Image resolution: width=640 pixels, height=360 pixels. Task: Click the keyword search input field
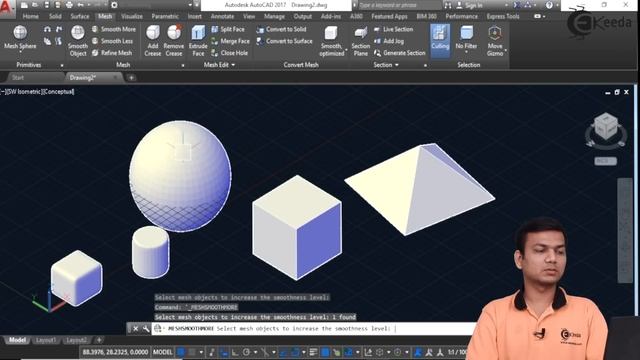pos(398,5)
